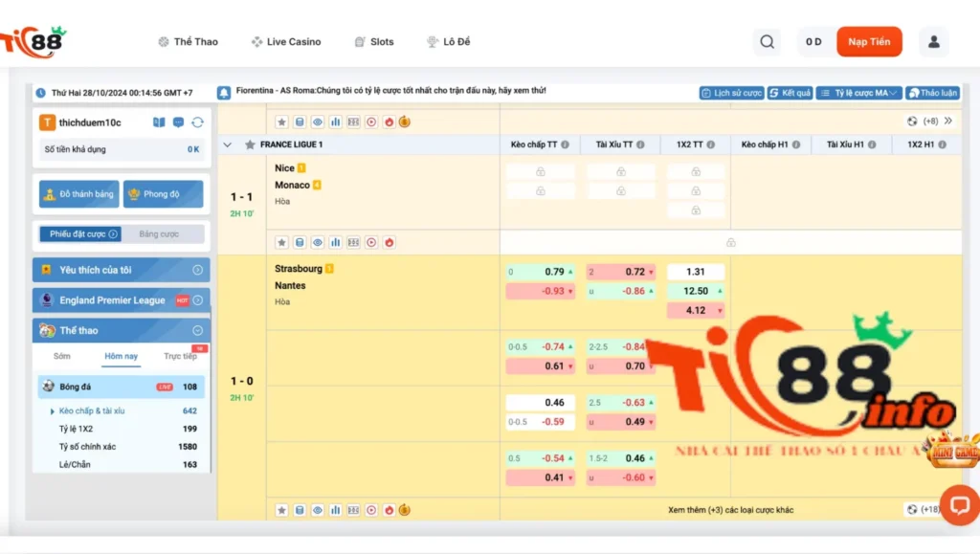Open chat message icon beside thichduem10c

tap(179, 122)
